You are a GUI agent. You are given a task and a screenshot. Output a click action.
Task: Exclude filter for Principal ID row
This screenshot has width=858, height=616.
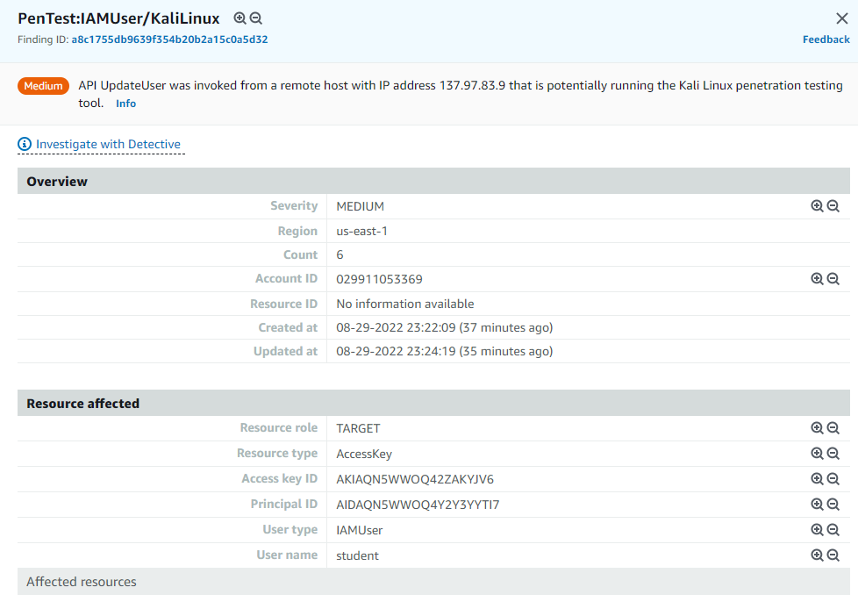(833, 505)
